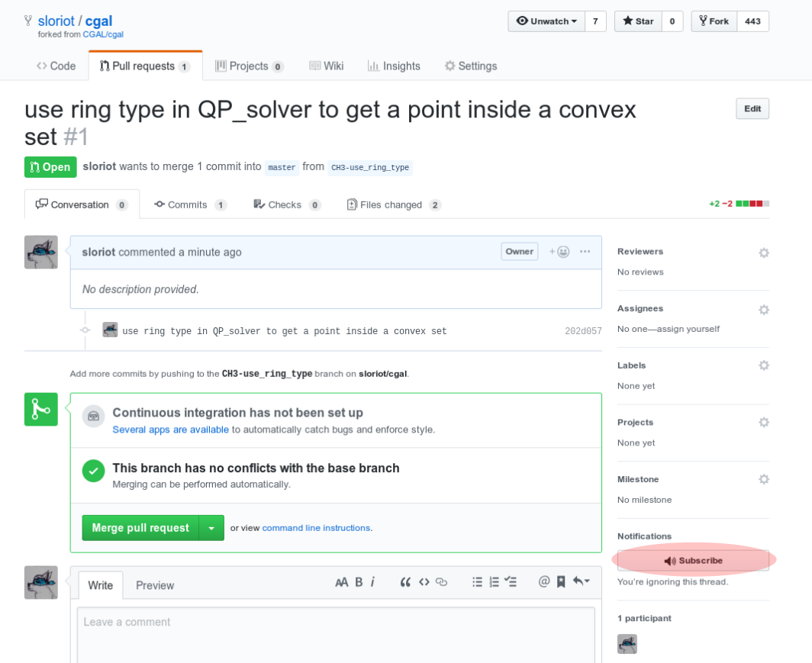The height and width of the screenshot is (663, 812).
Task: Open commit message link 'use ring type in QP_solver'
Action: [285, 331]
